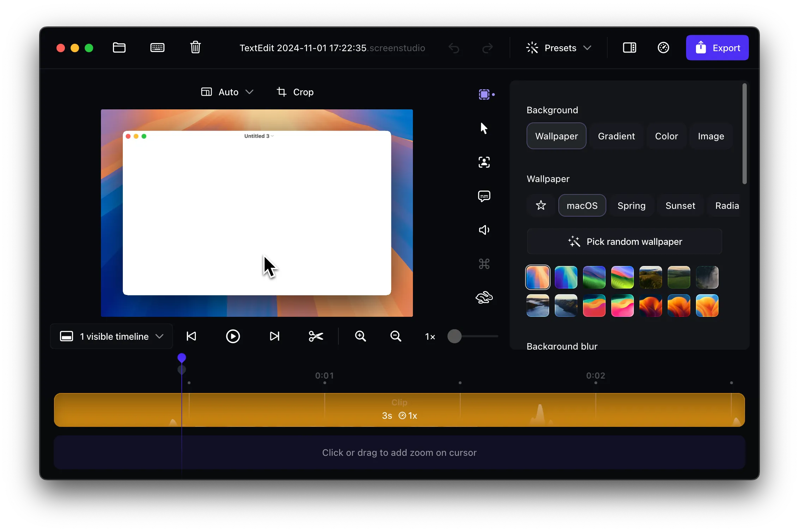Select the Spring wallpaper category
This screenshot has width=799, height=532.
point(631,206)
